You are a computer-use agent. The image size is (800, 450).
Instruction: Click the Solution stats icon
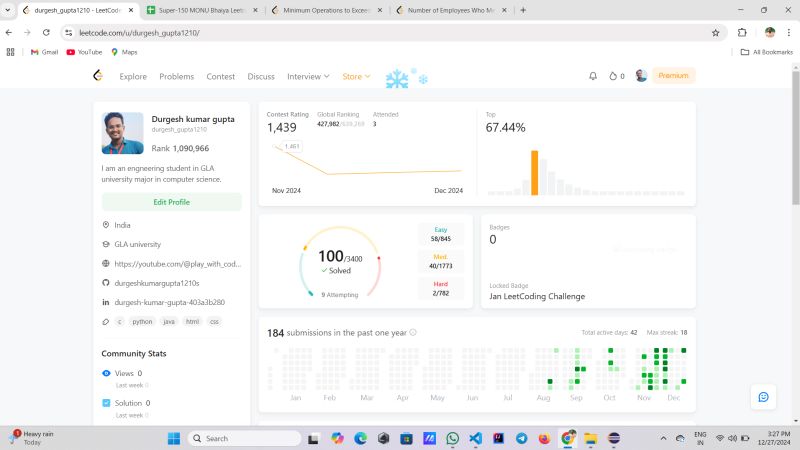coord(106,403)
